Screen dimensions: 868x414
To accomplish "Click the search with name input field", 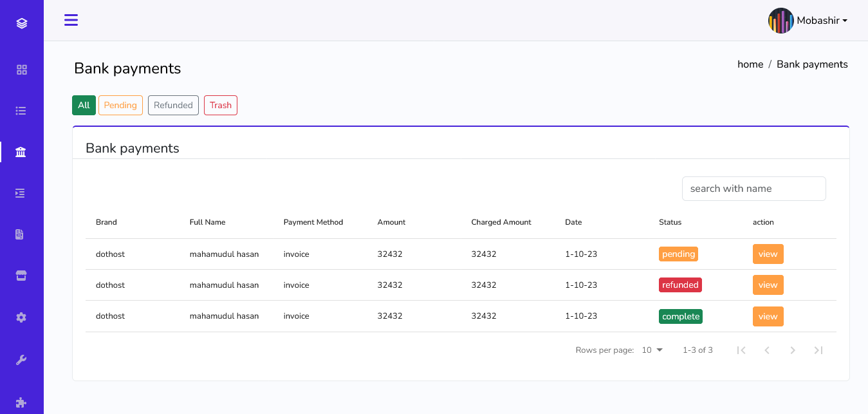I will coord(753,188).
